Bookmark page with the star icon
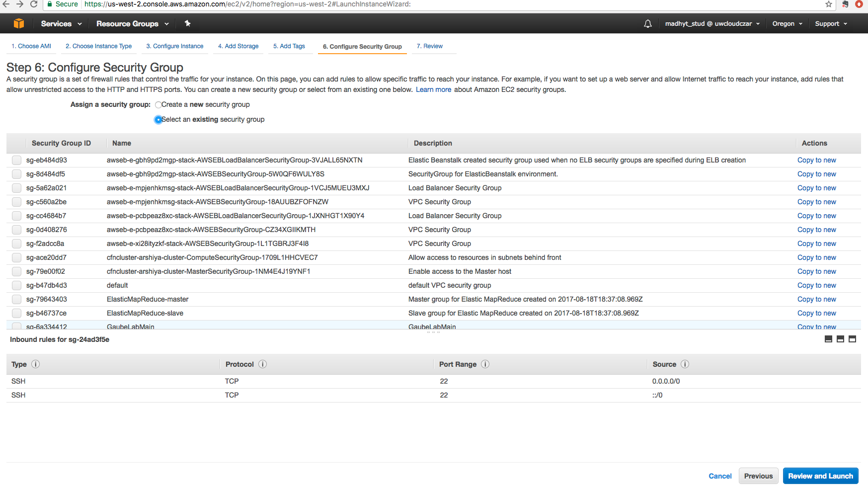This screenshot has width=868, height=487. [x=829, y=4]
